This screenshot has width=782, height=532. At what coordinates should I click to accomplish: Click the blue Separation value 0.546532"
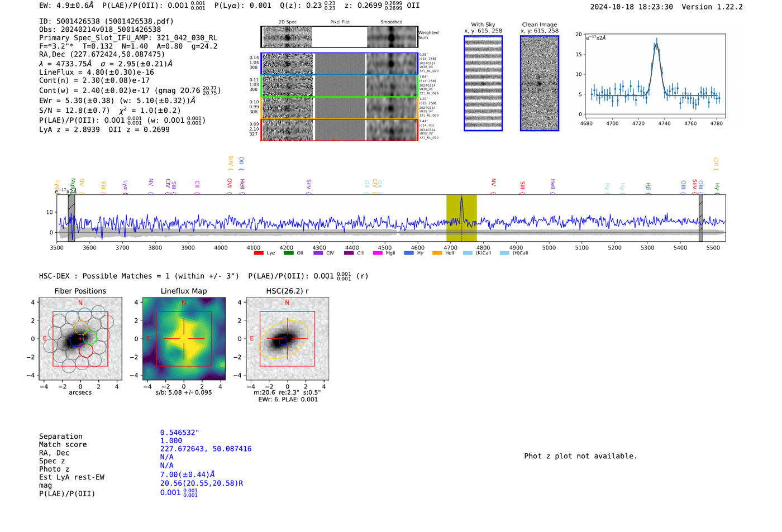[179, 433]
